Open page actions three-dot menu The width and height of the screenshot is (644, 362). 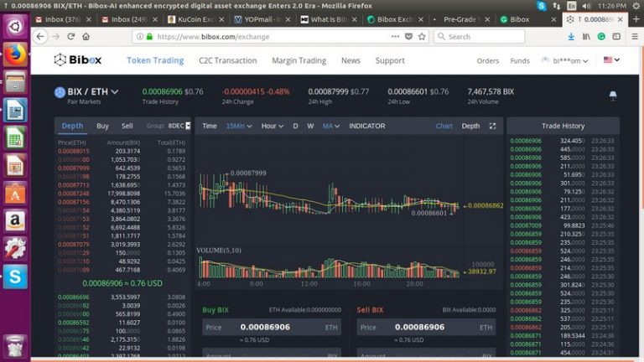tap(395, 37)
